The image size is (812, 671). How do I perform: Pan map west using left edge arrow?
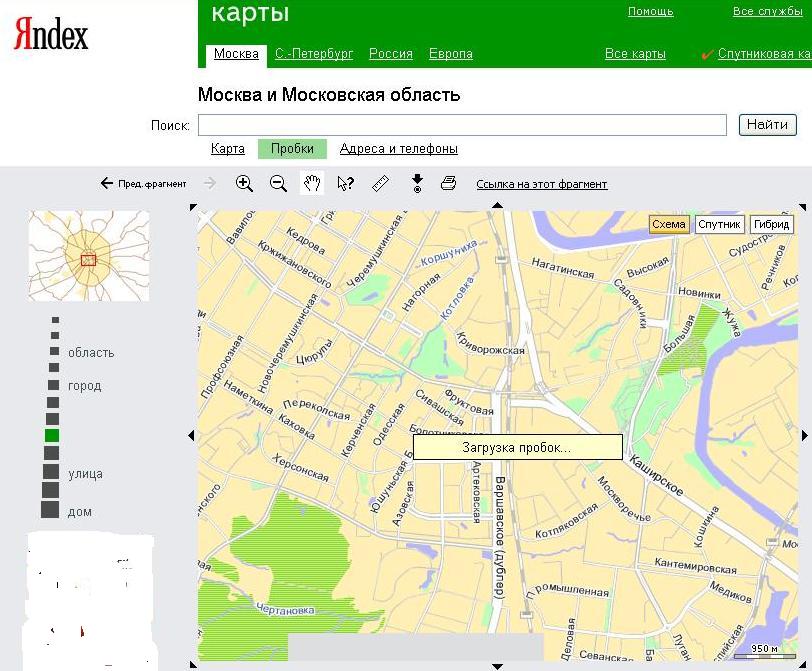191,435
